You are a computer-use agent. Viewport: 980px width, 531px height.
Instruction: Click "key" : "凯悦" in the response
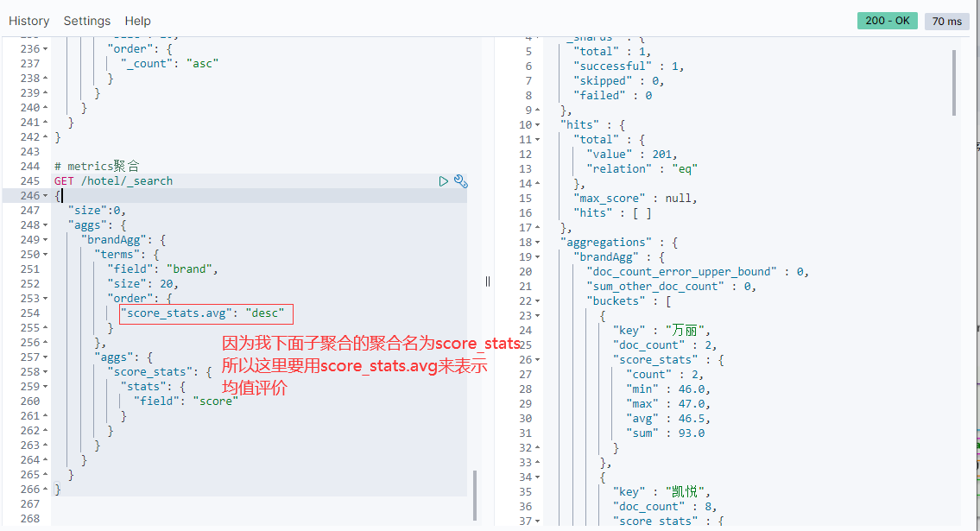662,492
